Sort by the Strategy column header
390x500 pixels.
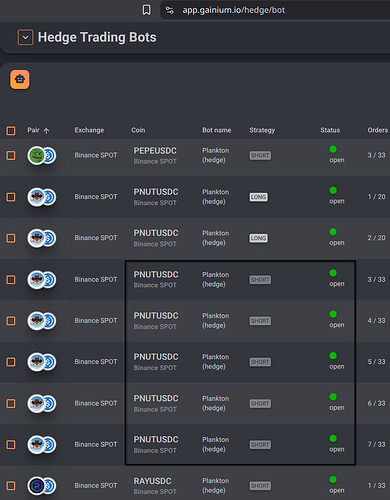pyautogui.click(x=262, y=130)
